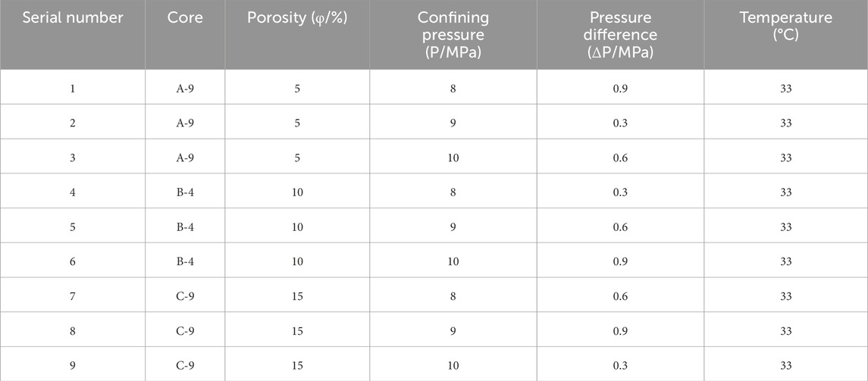Select the porosity value in row 3

pos(297,158)
